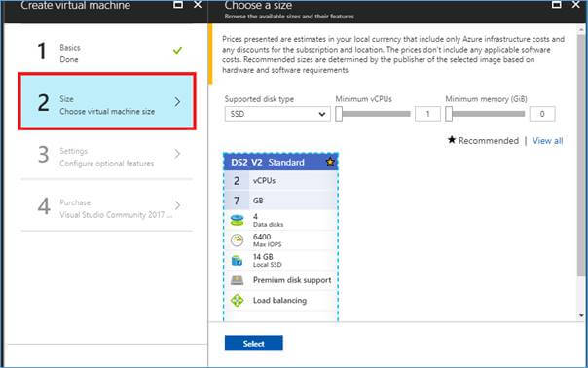Select the DS2_V2 Standard size card header
The height and width of the screenshot is (368, 588).
click(x=280, y=162)
